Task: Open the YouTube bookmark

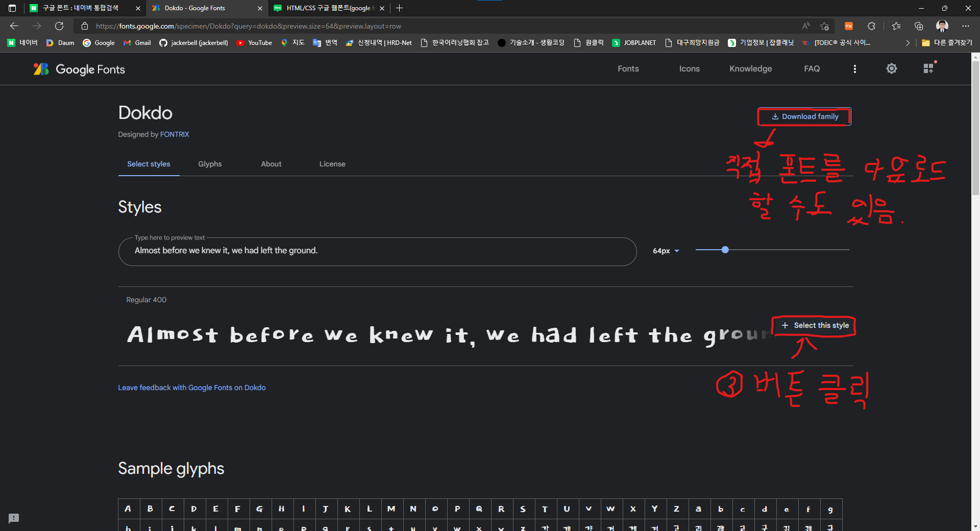Action: pyautogui.click(x=254, y=43)
